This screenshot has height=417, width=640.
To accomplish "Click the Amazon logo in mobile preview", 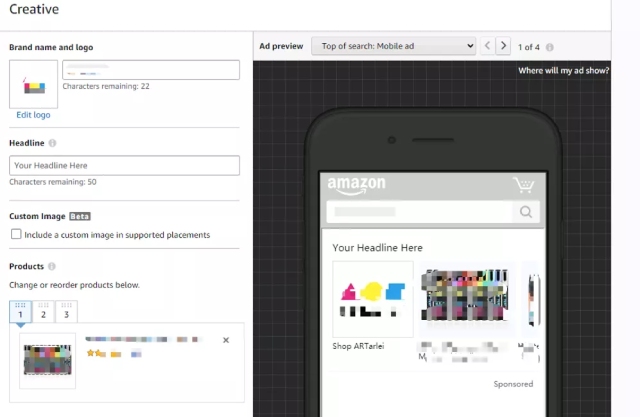I will tap(356, 186).
